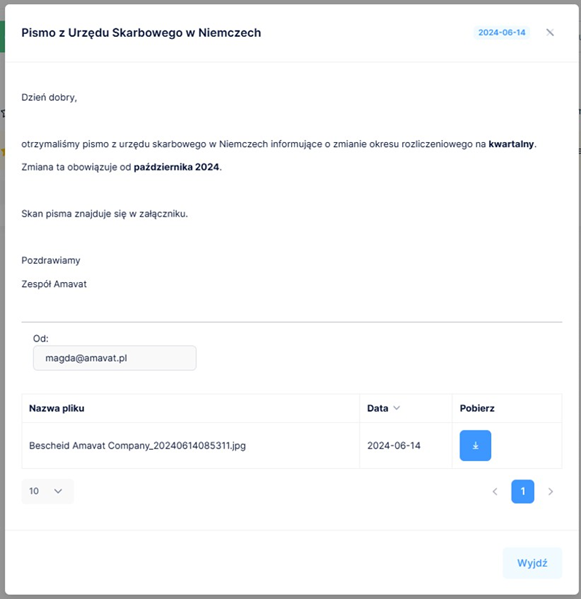Open the rows-per-page dropdown showing 10
Screen dimensions: 581x599
(47, 491)
